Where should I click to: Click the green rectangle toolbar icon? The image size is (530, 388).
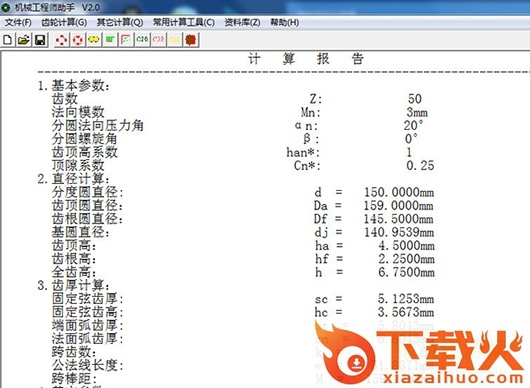coord(110,40)
